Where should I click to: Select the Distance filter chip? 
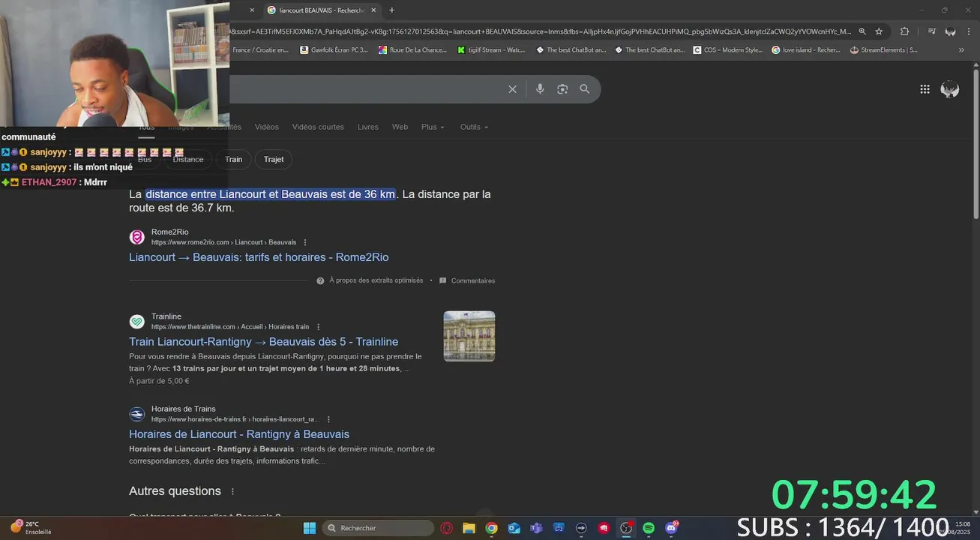pyautogui.click(x=188, y=159)
